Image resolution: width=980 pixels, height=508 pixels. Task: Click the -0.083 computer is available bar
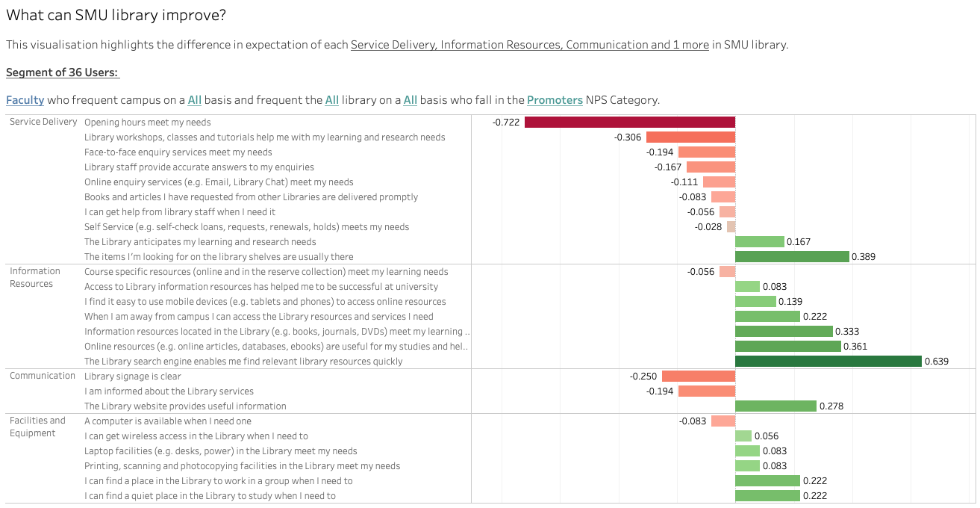(723, 421)
